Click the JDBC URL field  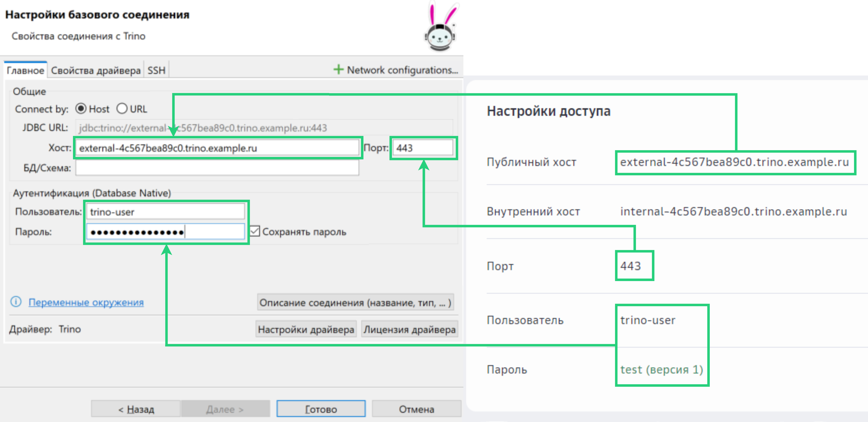[264, 128]
